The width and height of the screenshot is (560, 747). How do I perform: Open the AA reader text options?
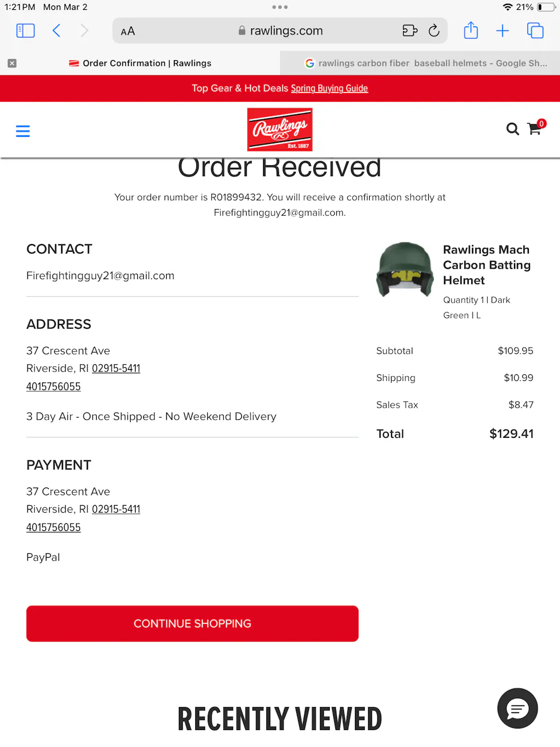[128, 31]
